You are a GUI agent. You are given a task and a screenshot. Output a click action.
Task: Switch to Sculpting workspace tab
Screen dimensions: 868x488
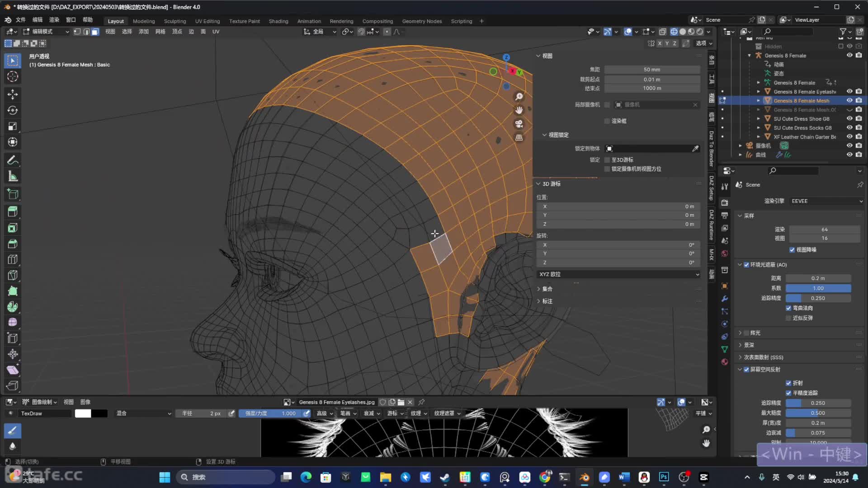(175, 21)
